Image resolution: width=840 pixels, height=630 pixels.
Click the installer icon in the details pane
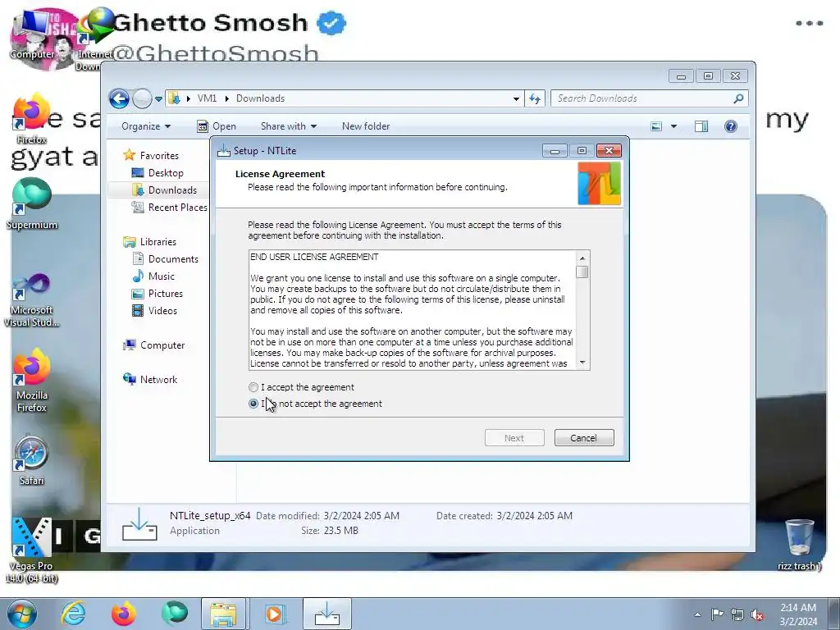point(139,524)
